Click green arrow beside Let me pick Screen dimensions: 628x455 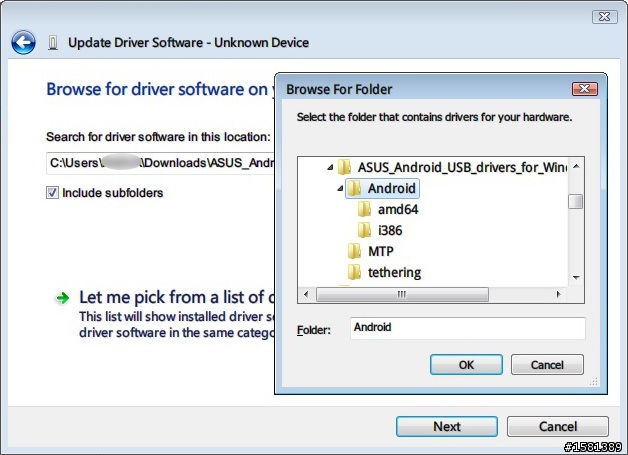tap(62, 298)
